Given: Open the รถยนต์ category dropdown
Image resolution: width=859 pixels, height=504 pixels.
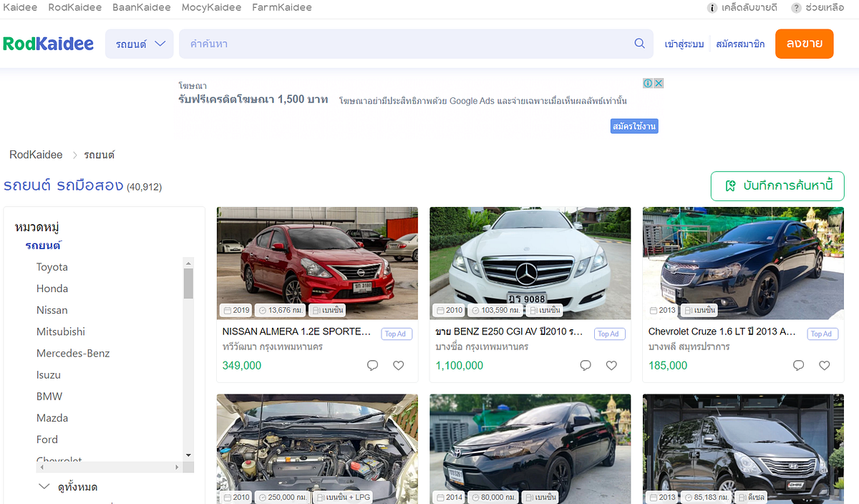Looking at the screenshot, I should (140, 44).
